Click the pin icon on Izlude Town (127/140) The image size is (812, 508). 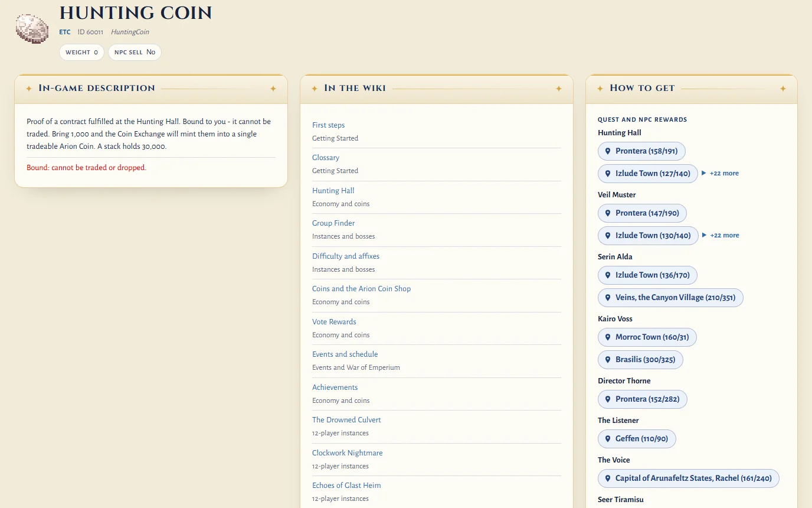pos(608,174)
